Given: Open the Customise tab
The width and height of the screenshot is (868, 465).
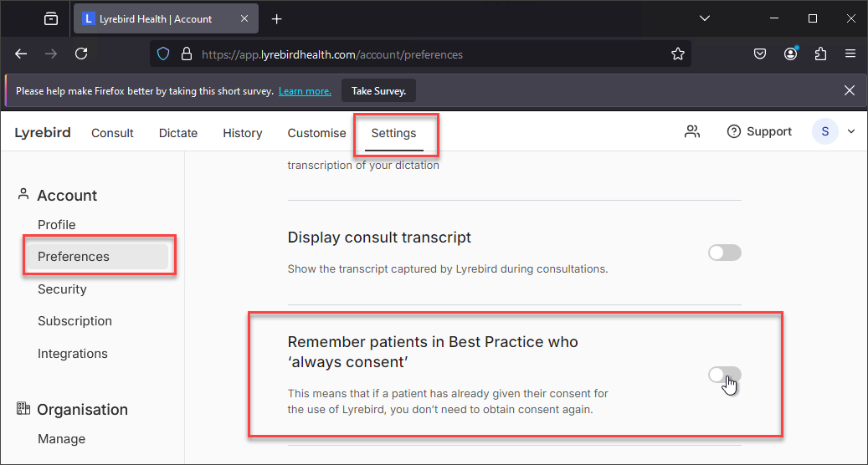Looking at the screenshot, I should tap(316, 133).
